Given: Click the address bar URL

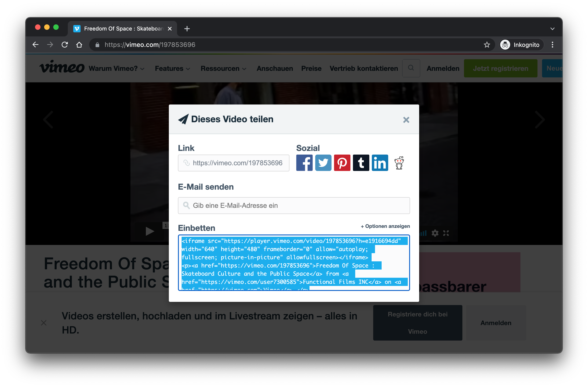Looking at the screenshot, I should pyautogui.click(x=150, y=45).
